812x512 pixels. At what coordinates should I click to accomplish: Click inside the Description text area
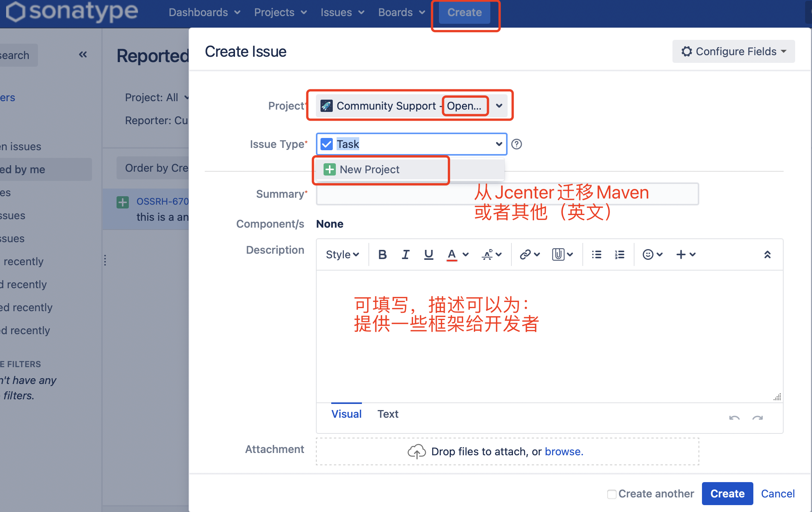click(x=549, y=336)
